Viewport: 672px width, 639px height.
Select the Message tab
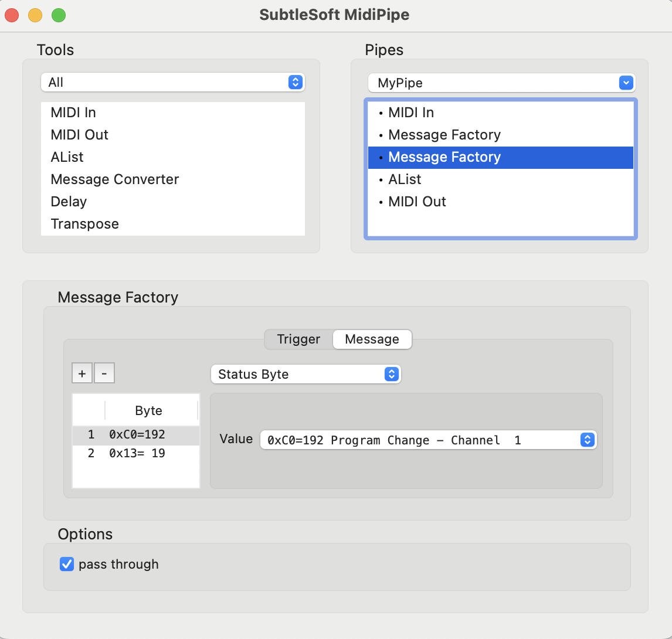click(x=372, y=339)
